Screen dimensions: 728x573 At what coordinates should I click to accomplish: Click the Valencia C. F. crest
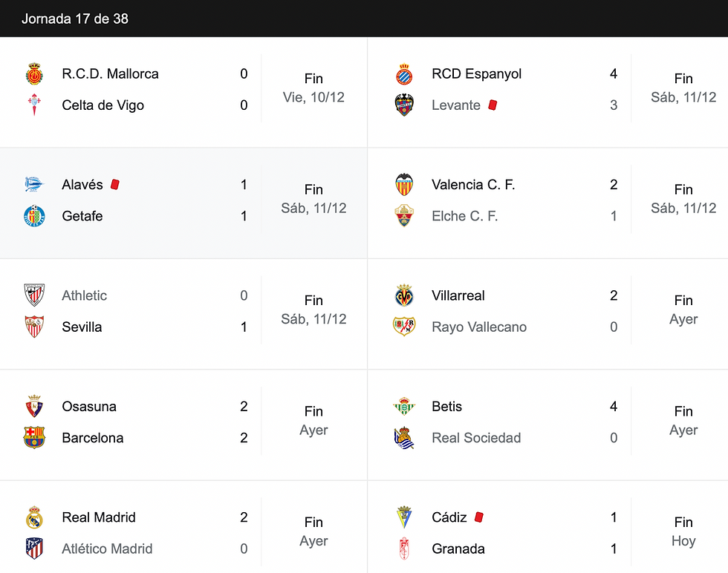(x=404, y=185)
